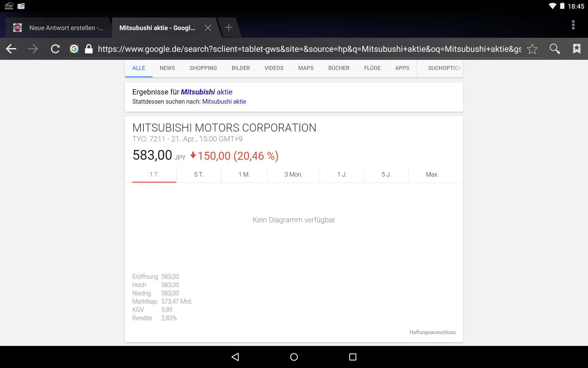Open the magnifier search icon
Image resolution: width=588 pixels, height=368 pixels.
pos(555,49)
